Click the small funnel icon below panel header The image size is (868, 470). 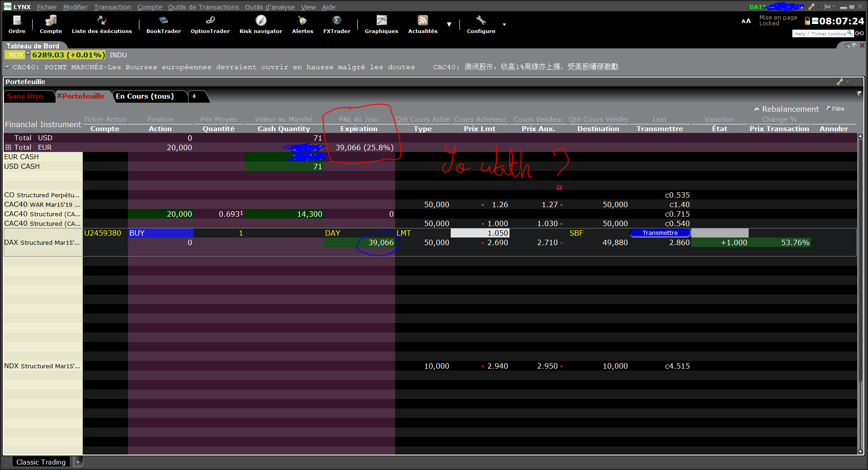[859, 94]
